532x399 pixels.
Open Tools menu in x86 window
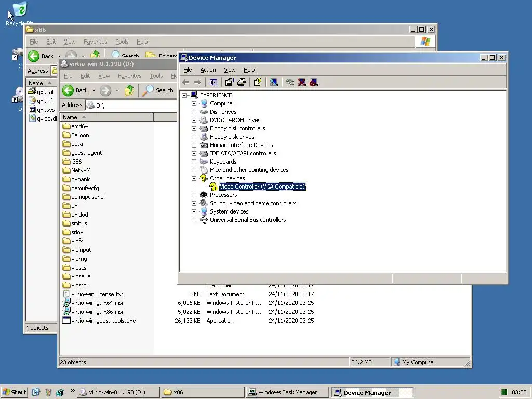tap(122, 42)
